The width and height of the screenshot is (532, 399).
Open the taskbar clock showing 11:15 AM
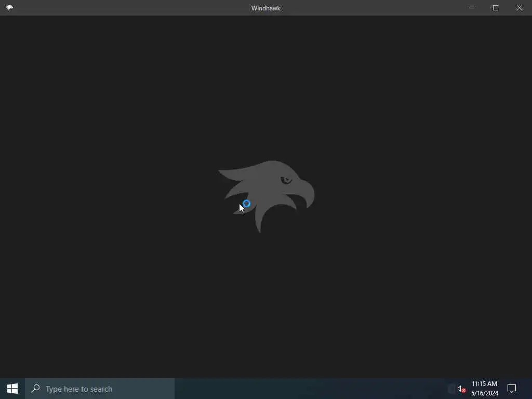coord(485,389)
